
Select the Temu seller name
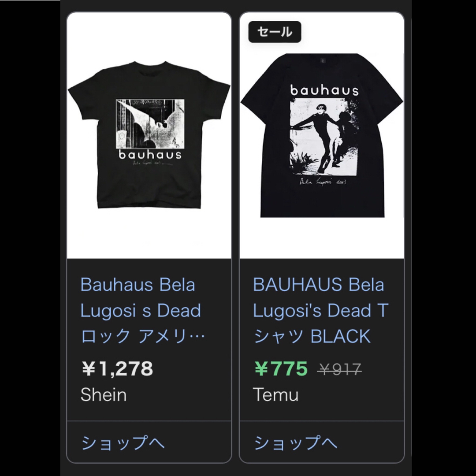click(275, 394)
